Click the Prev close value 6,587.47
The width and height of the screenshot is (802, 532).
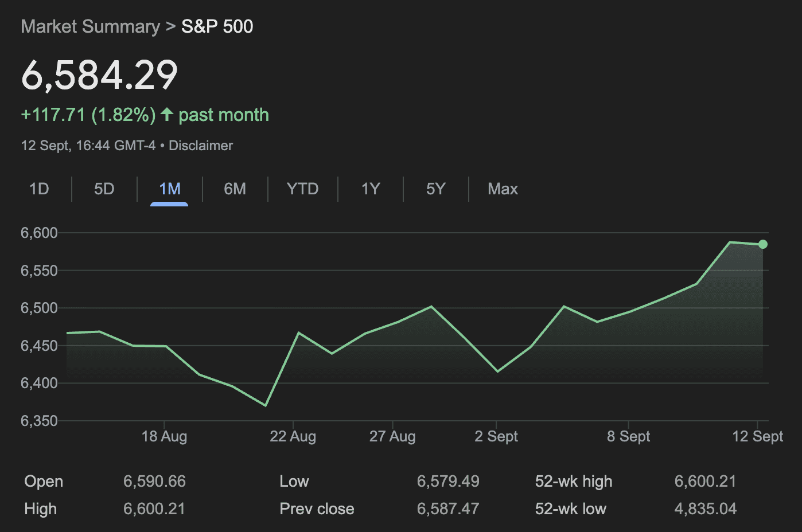click(448, 508)
